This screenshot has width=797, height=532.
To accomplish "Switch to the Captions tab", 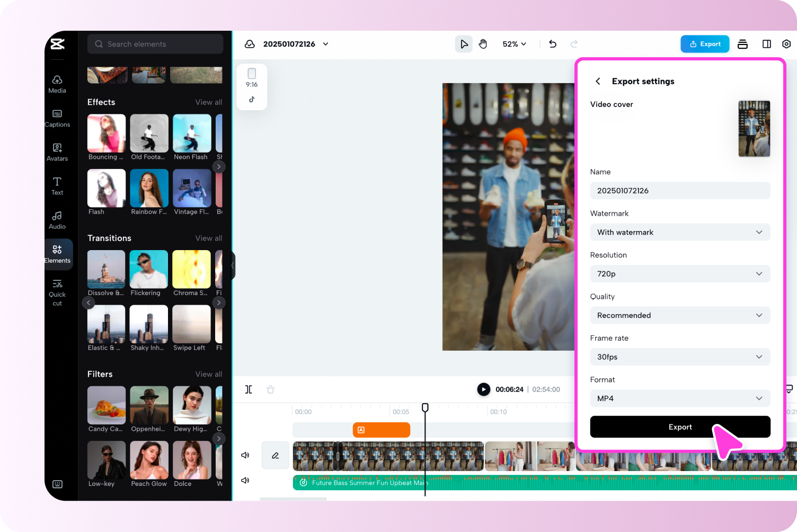I will tap(57, 118).
